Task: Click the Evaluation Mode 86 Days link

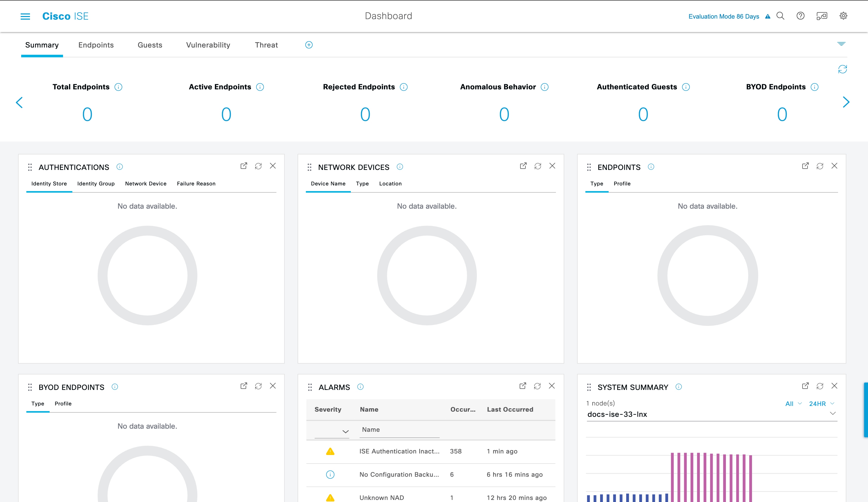Action: [x=723, y=16]
